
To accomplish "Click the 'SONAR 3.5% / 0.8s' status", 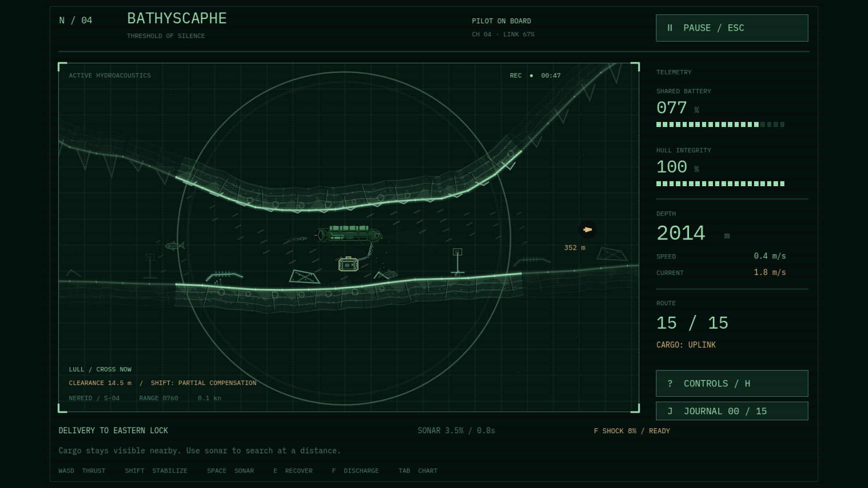I will point(456,431).
